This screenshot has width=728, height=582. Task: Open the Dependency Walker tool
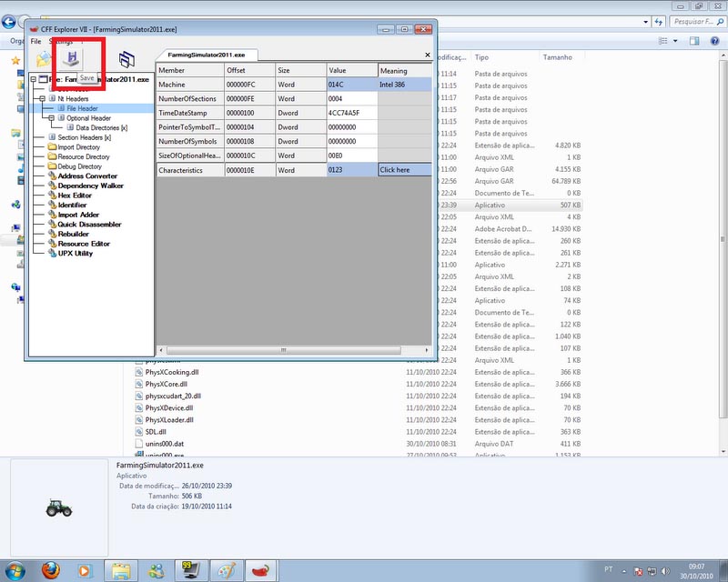coord(90,186)
